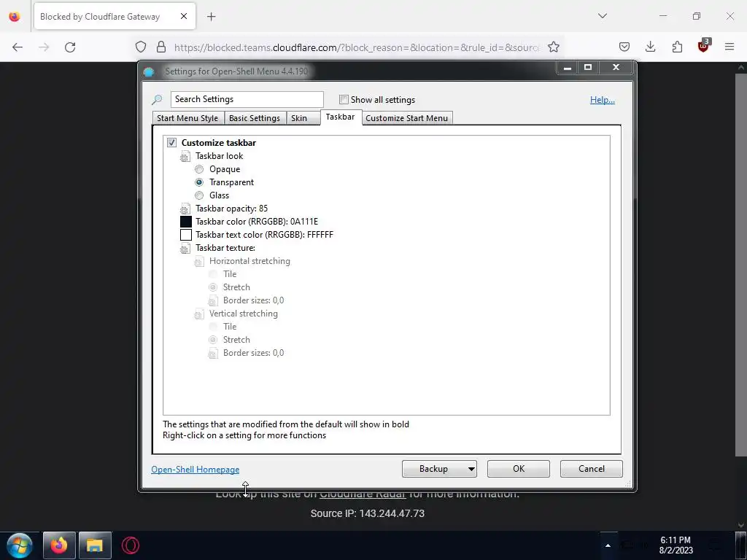Viewport: 747px width, 560px height.
Task: Enable Show all settings checkbox
Action: [344, 99]
